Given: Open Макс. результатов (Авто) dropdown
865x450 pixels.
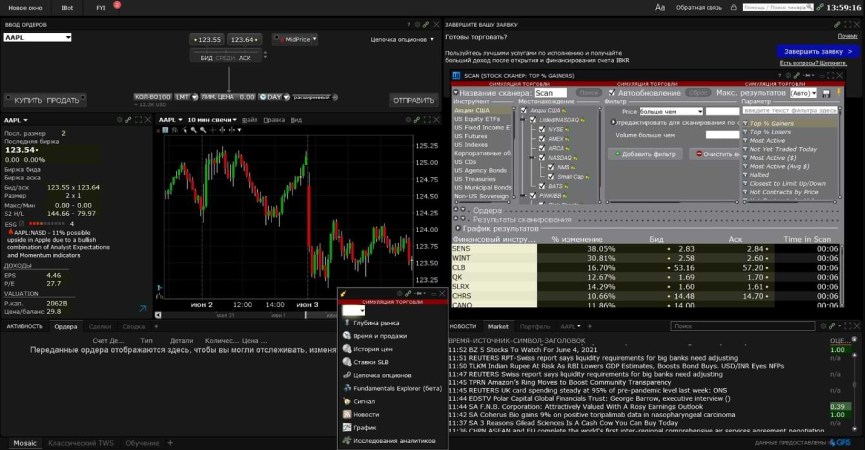Looking at the screenshot, I should [x=804, y=93].
